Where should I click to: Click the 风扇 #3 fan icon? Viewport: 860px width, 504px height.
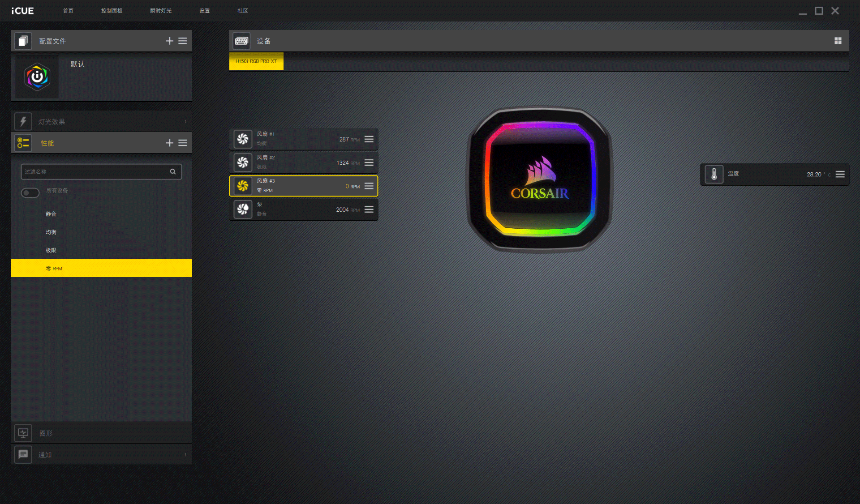(243, 186)
